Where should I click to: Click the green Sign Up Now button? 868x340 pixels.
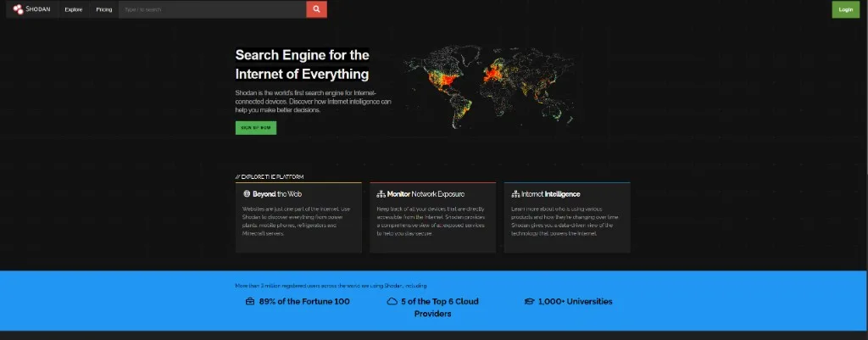256,128
